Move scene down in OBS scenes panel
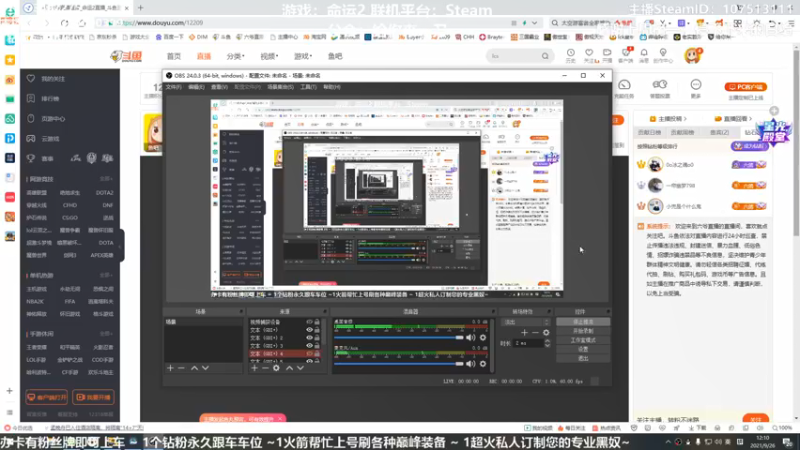The height and width of the screenshot is (450, 800). [205, 368]
